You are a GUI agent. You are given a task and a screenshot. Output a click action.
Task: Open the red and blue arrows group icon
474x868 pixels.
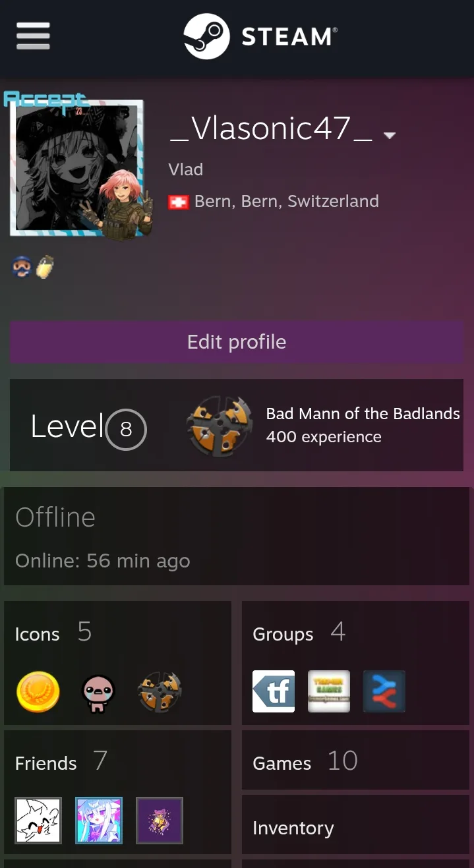[384, 691]
